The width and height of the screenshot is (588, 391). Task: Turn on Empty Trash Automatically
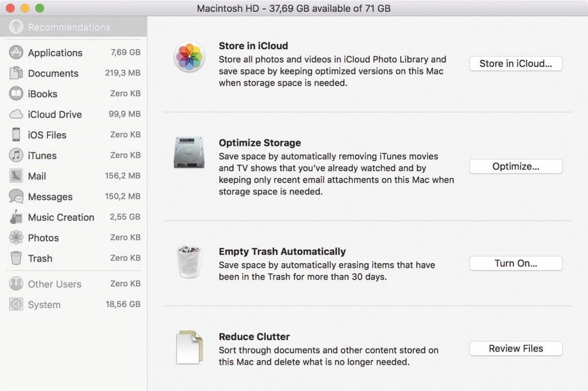(x=516, y=263)
